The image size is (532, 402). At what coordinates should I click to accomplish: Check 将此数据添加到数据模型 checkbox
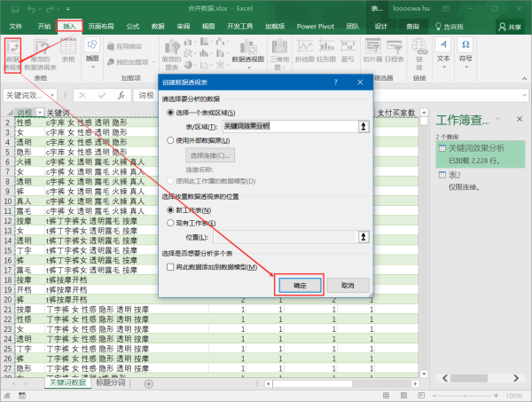[171, 267]
